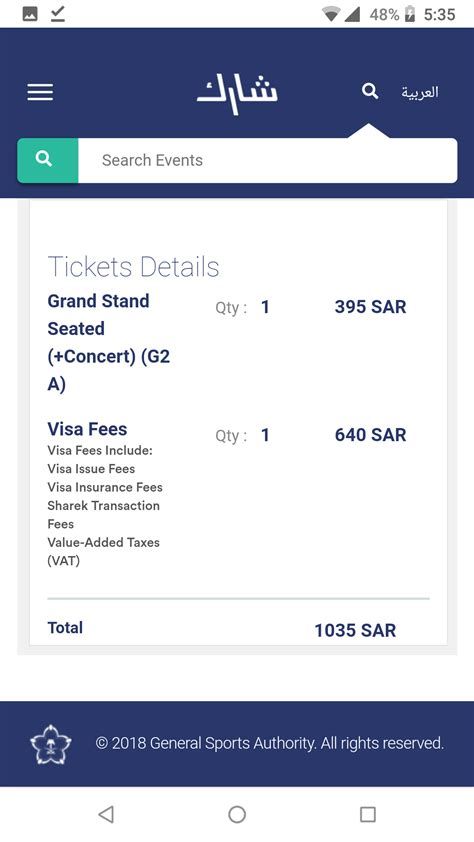Viewport: 474px width, 842px height.
Task: Focus the Search Events field
Action: pos(268,160)
